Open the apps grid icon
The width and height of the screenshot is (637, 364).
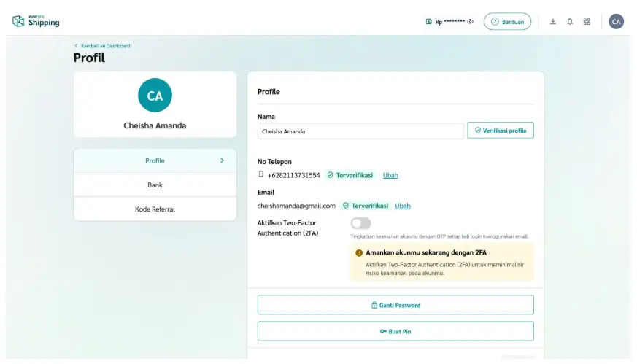pos(587,22)
